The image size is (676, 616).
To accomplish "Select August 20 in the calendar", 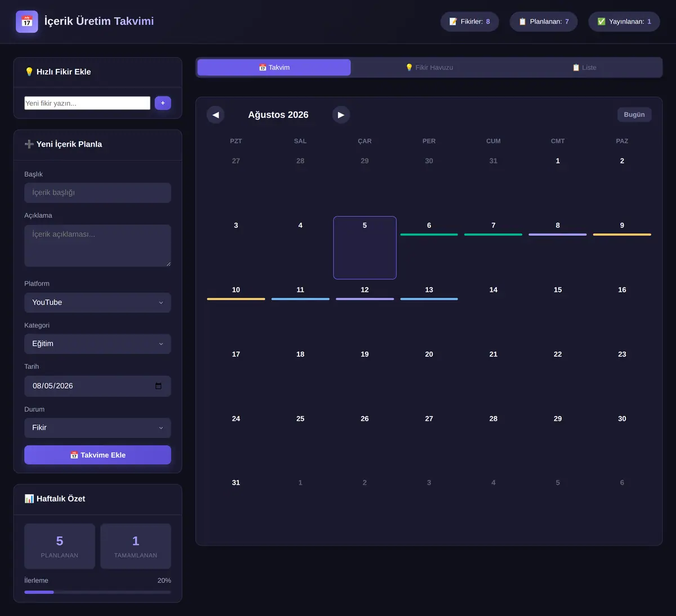I will point(429,376).
